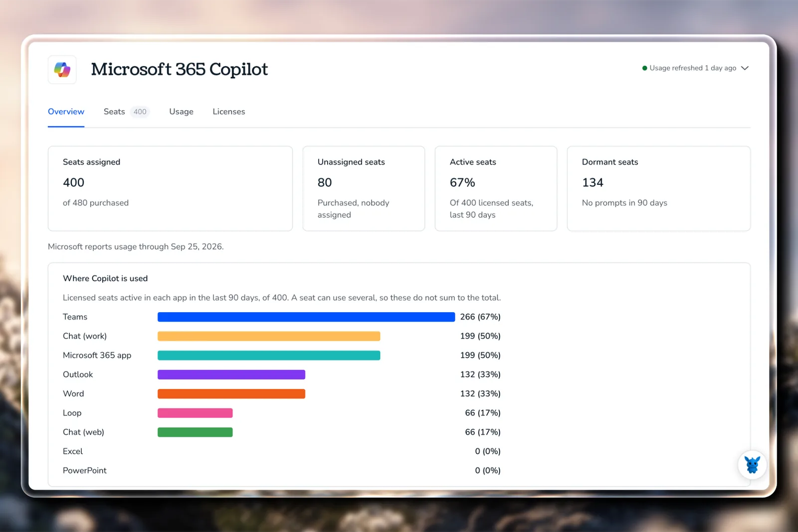Select the Licenses tab
This screenshot has height=532, width=798.
pos(229,112)
